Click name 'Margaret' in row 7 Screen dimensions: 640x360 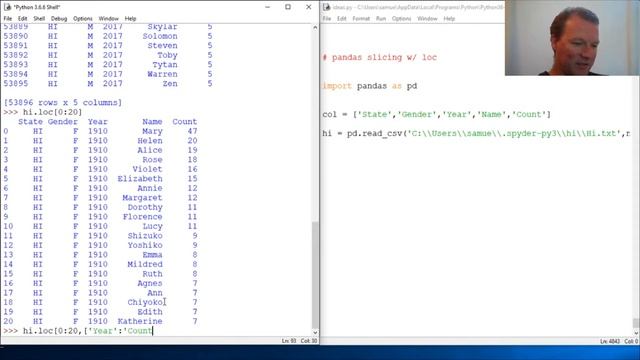pos(142,198)
